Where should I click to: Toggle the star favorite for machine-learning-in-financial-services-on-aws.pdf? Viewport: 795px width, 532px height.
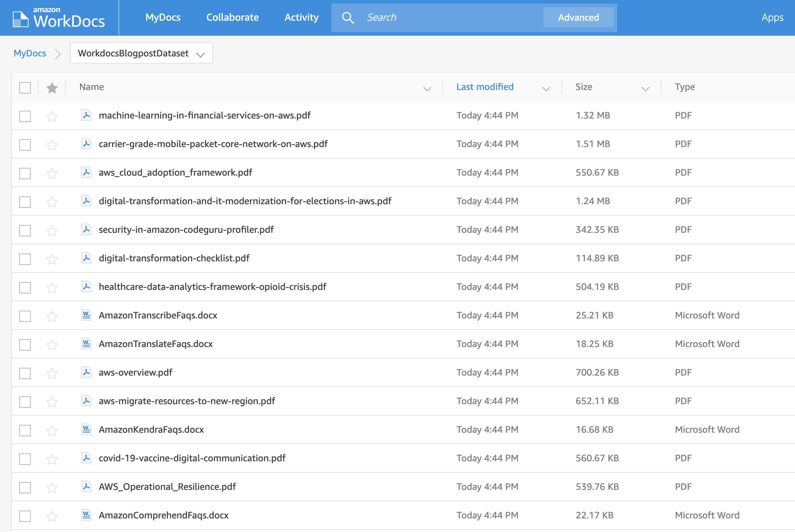point(52,115)
